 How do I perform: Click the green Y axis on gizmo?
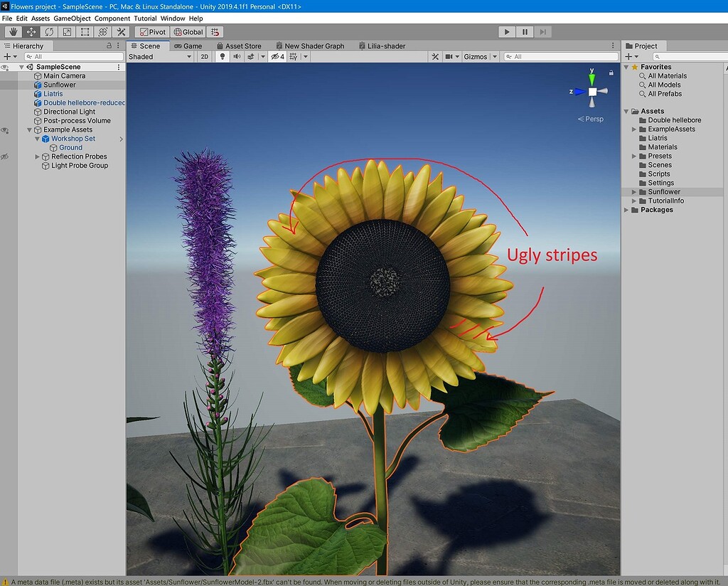(591, 78)
